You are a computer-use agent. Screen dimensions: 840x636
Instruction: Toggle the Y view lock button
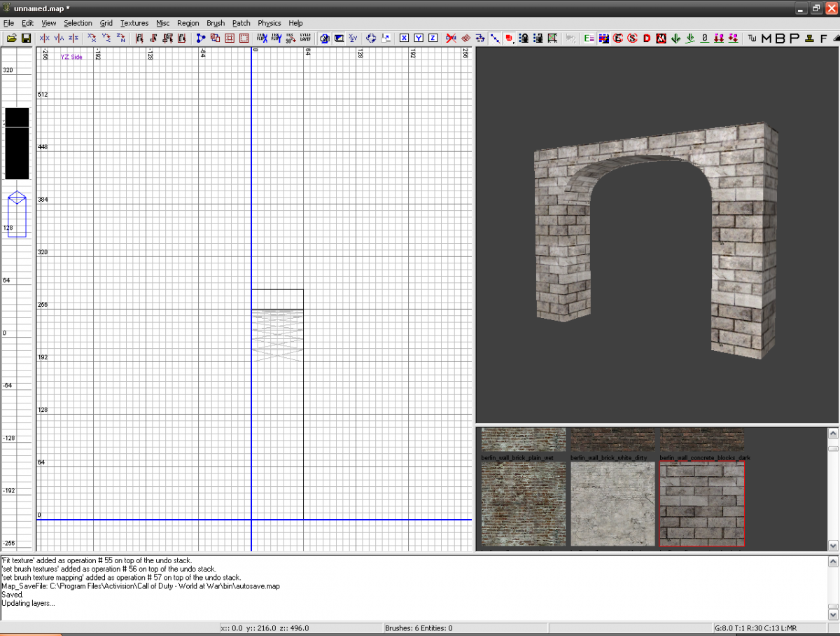pyautogui.click(x=418, y=39)
